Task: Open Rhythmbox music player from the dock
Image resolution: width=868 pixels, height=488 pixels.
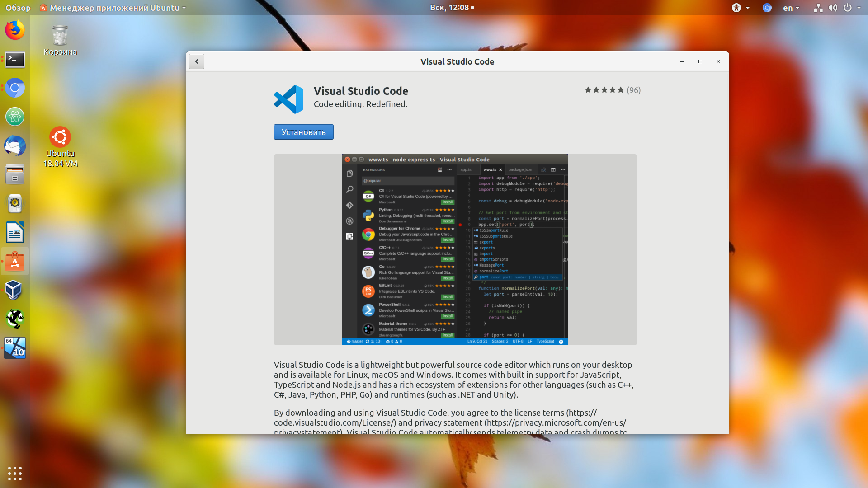Action: click(15, 203)
